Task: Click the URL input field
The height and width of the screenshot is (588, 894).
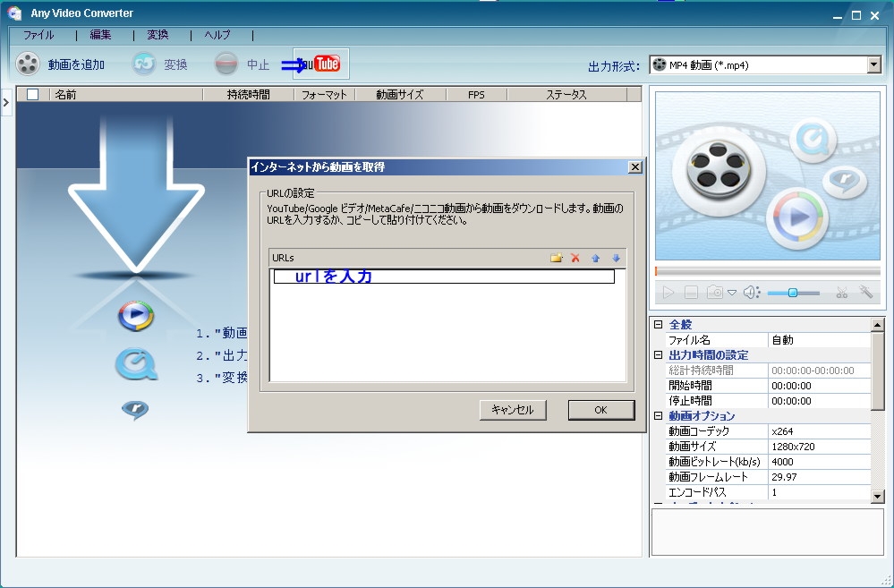Action: [x=444, y=277]
